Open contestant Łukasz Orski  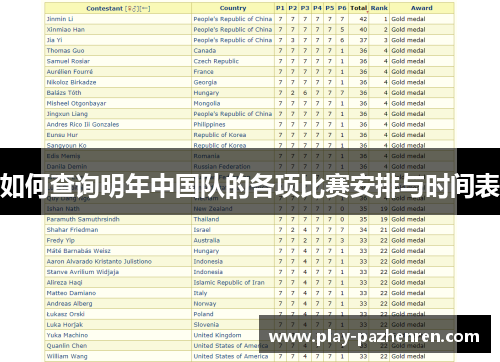66,314
